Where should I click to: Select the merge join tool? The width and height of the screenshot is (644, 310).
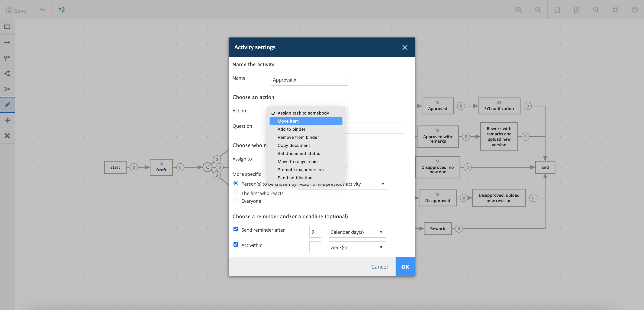coord(7,89)
